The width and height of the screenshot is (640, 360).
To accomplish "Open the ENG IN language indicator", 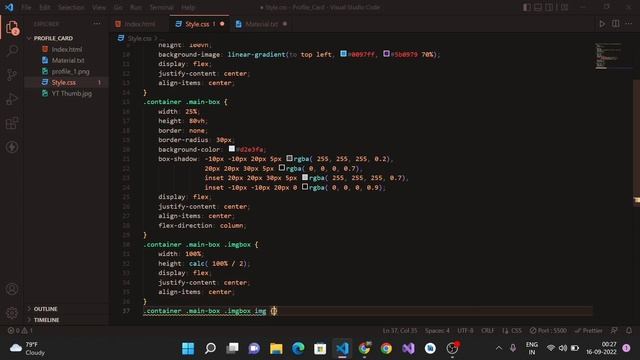I will click(x=531, y=348).
